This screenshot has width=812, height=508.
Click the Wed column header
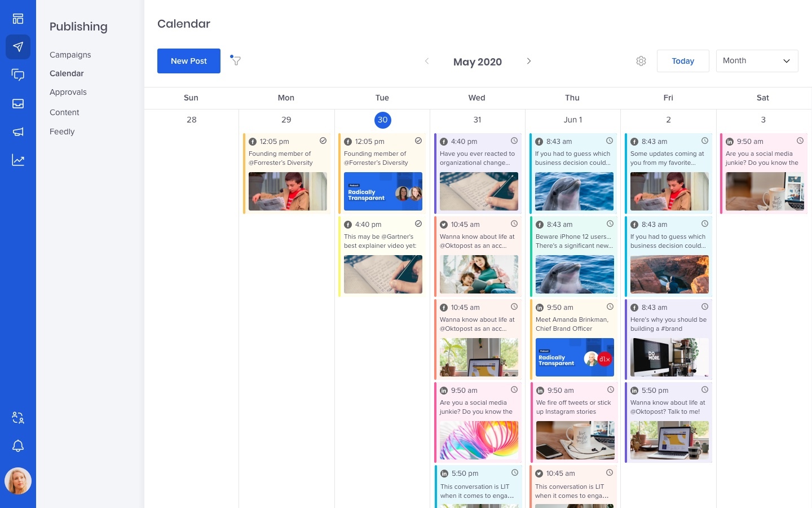[477, 98]
